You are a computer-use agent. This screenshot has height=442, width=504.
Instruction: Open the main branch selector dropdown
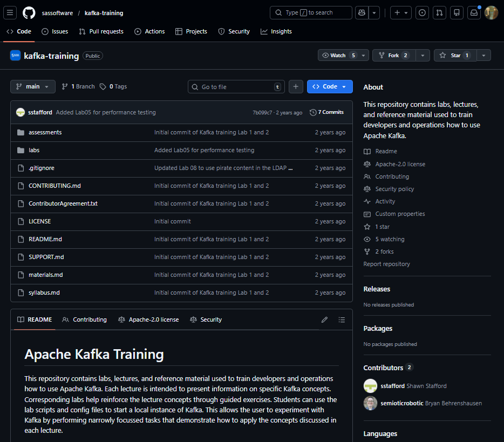(x=33, y=86)
